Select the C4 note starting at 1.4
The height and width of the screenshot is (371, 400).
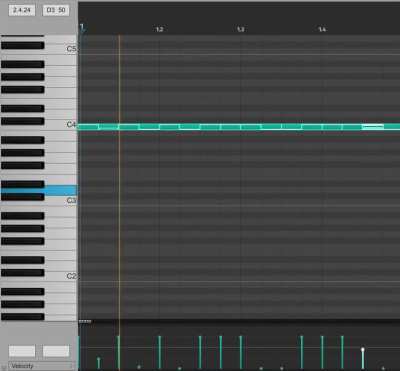(x=332, y=127)
